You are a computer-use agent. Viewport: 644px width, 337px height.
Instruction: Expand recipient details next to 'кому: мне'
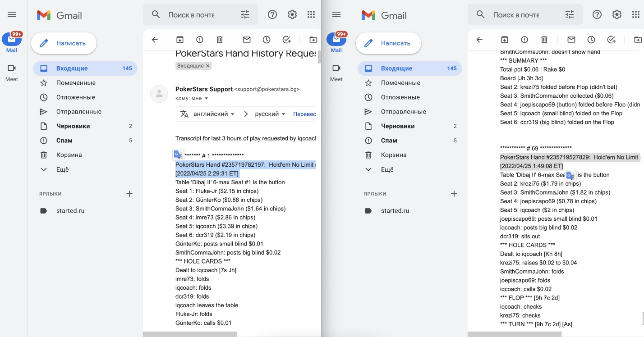[x=207, y=98]
